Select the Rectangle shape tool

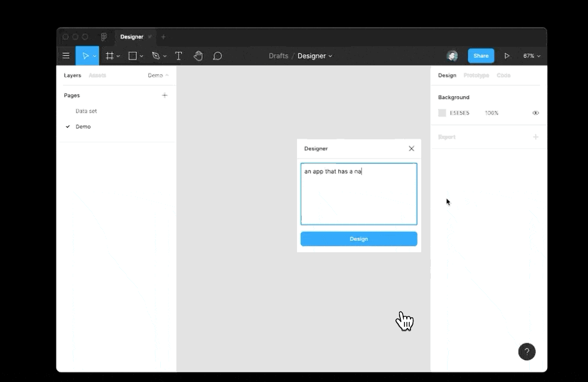pyautogui.click(x=133, y=56)
